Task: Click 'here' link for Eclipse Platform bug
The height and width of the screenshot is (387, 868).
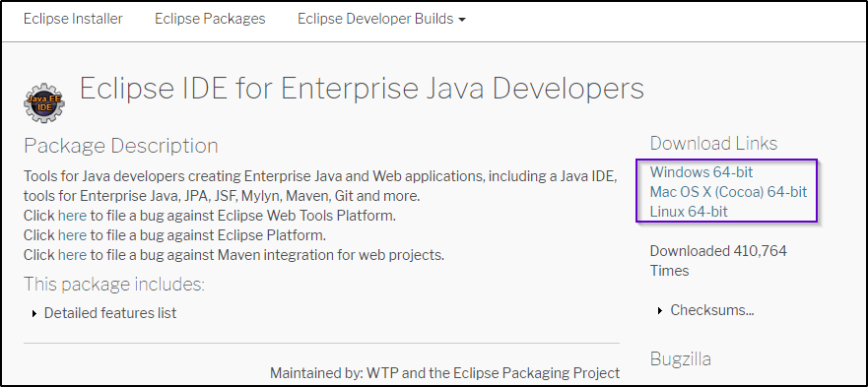Action: click(x=72, y=235)
